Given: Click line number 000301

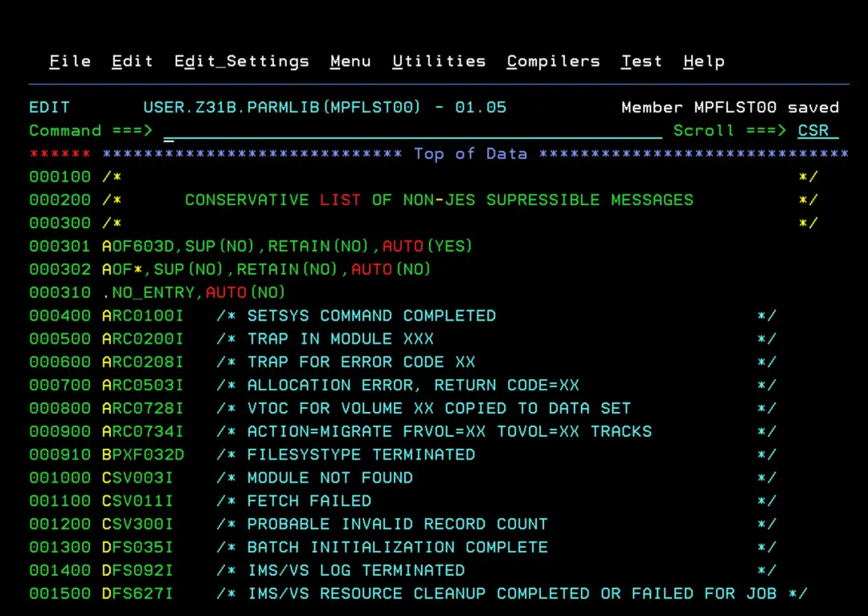Looking at the screenshot, I should [x=59, y=246].
